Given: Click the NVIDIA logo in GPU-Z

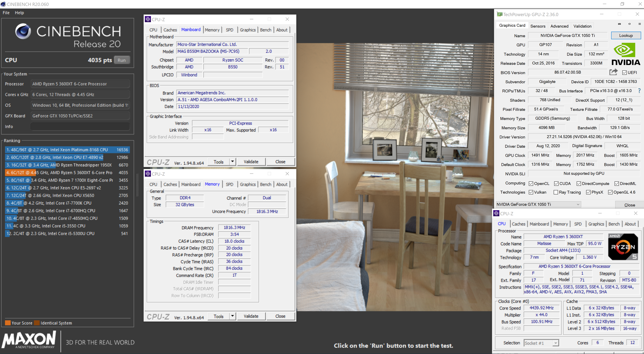Looking at the screenshot, I should pyautogui.click(x=626, y=54).
